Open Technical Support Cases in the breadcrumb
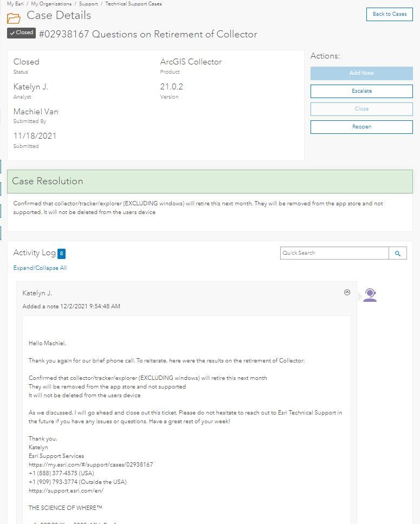 133,4
